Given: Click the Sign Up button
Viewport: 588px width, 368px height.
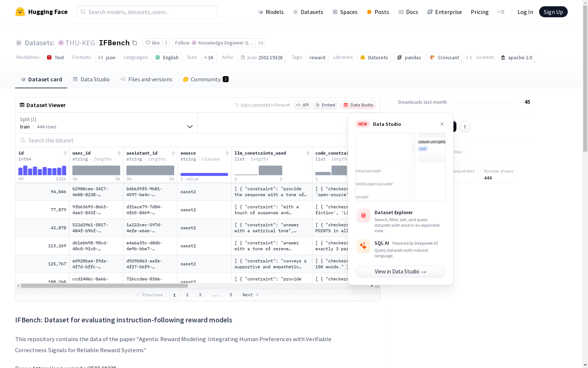Looking at the screenshot, I should point(553,12).
